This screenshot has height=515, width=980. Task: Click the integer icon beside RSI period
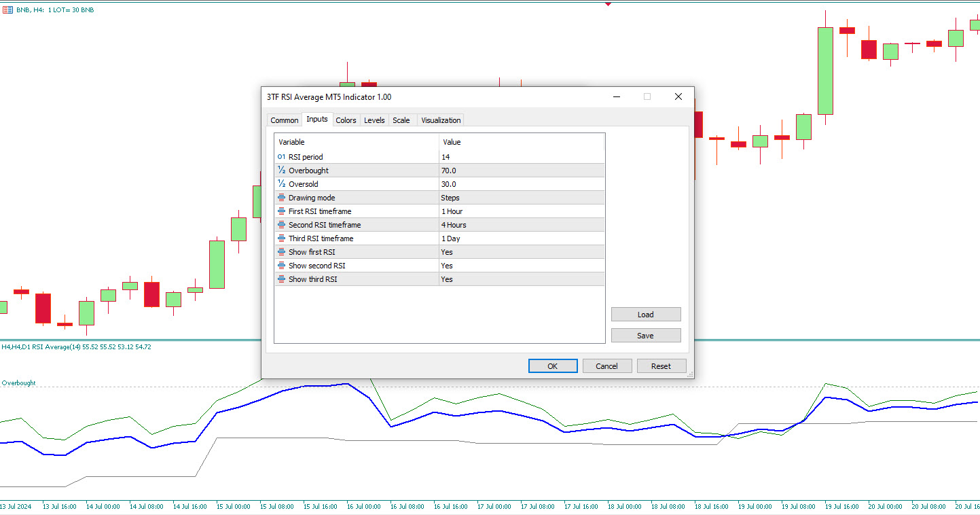tap(280, 157)
